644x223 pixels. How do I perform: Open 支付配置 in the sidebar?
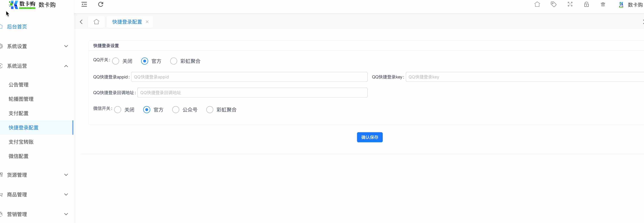pyautogui.click(x=19, y=113)
